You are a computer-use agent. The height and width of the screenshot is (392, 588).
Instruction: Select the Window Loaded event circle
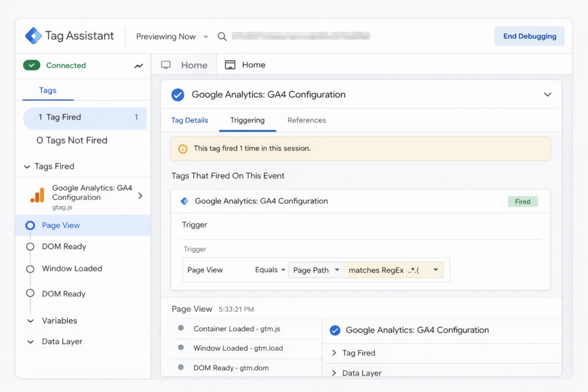click(x=30, y=269)
